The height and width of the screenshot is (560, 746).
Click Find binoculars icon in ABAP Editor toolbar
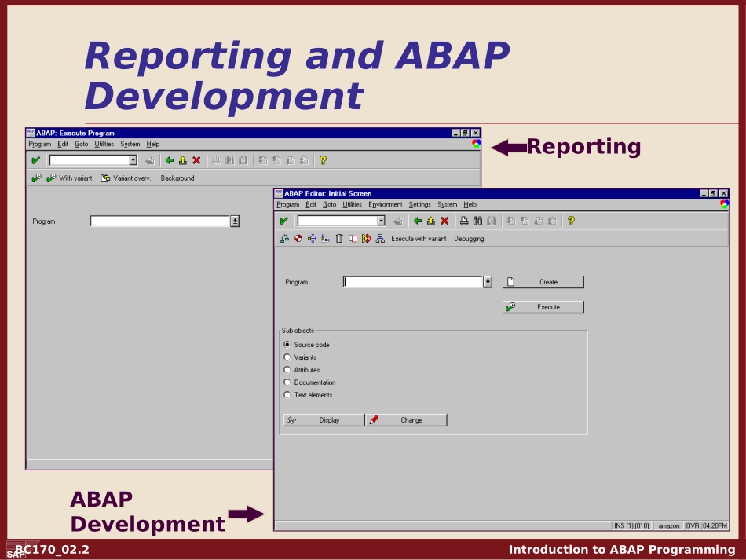click(x=477, y=221)
